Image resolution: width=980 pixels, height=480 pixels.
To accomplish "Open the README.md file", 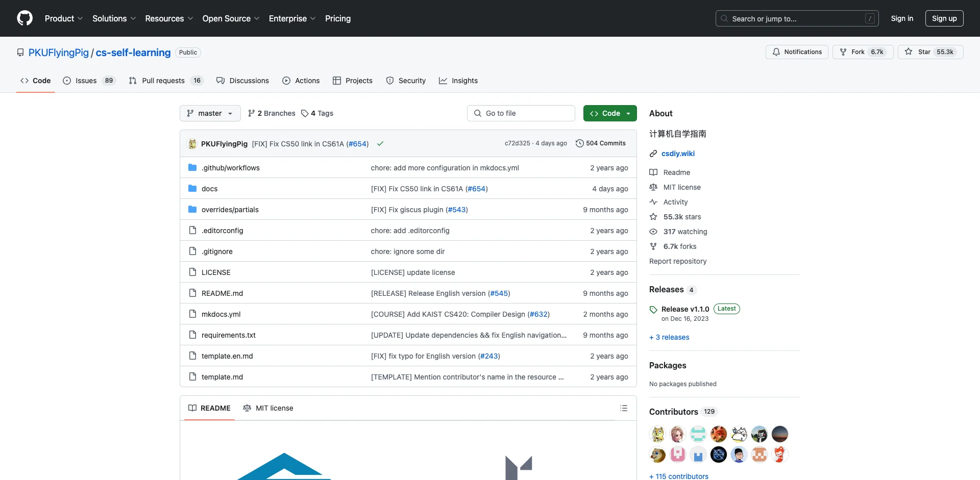I will click(x=222, y=293).
